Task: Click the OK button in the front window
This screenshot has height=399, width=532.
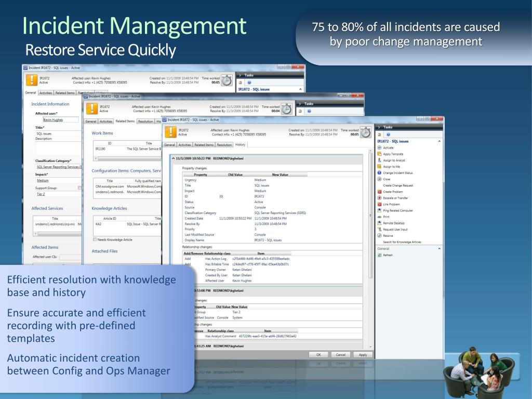Action: click(318, 355)
